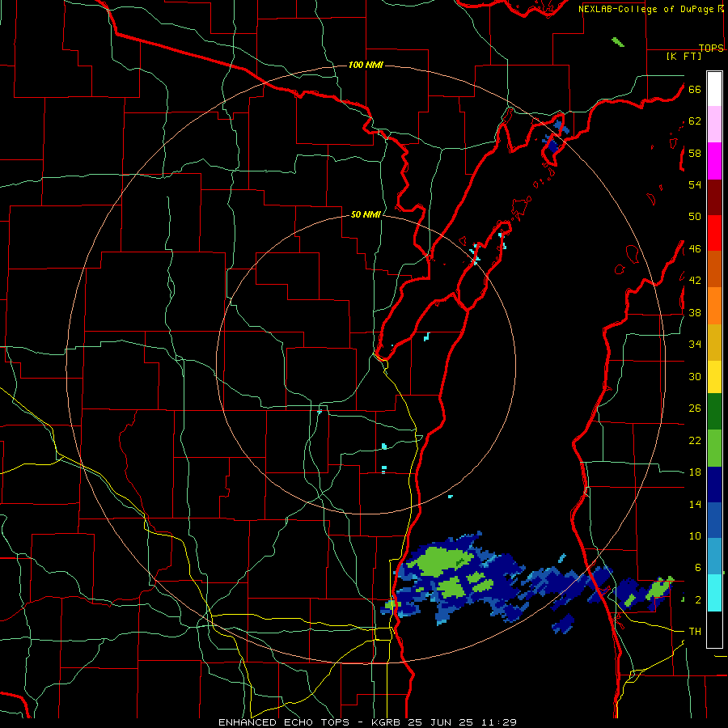Click the medium blue legend swatch
Viewport: 728px width, 728px height.
tap(714, 520)
